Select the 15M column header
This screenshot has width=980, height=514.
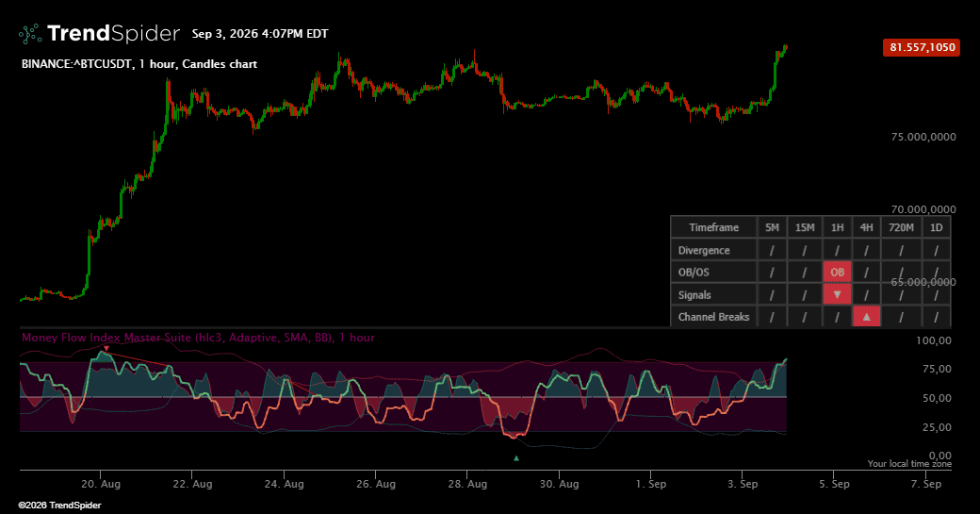click(x=805, y=227)
